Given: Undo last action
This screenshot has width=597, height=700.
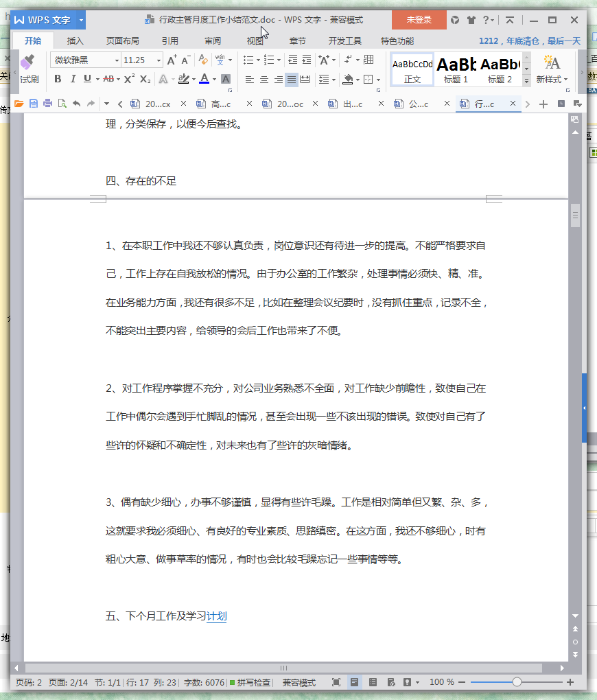Looking at the screenshot, I should 77,104.
